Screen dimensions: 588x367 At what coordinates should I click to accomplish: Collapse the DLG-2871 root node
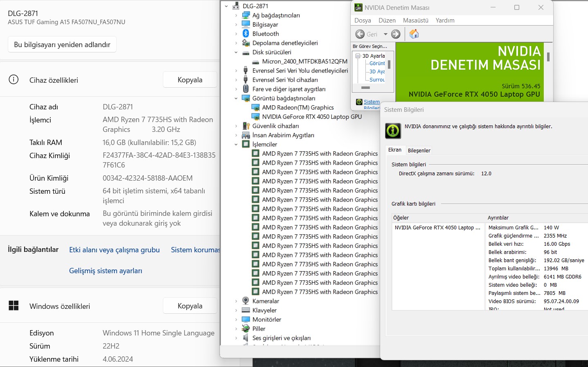(226, 6)
